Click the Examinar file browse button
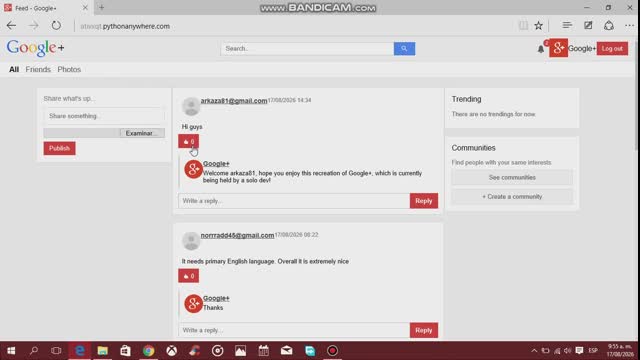 (x=142, y=133)
